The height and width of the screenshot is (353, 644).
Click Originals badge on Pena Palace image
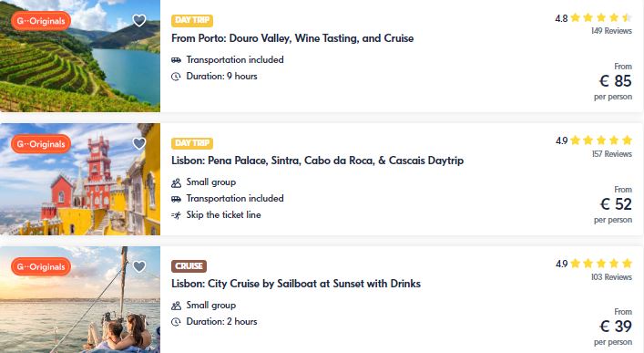(x=41, y=144)
